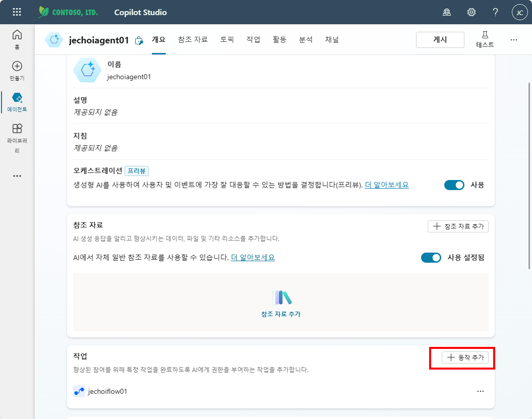Select 에이전트 in the sidebar

pos(17,102)
